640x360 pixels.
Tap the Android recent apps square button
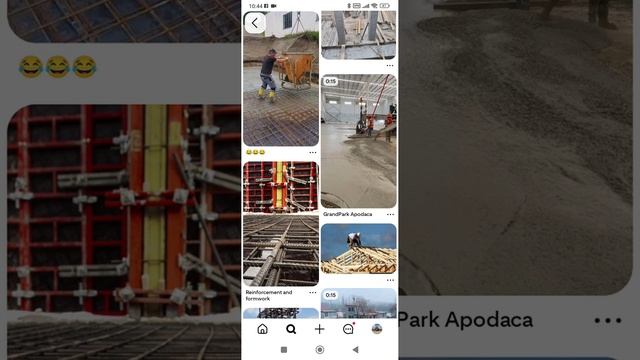(x=284, y=349)
